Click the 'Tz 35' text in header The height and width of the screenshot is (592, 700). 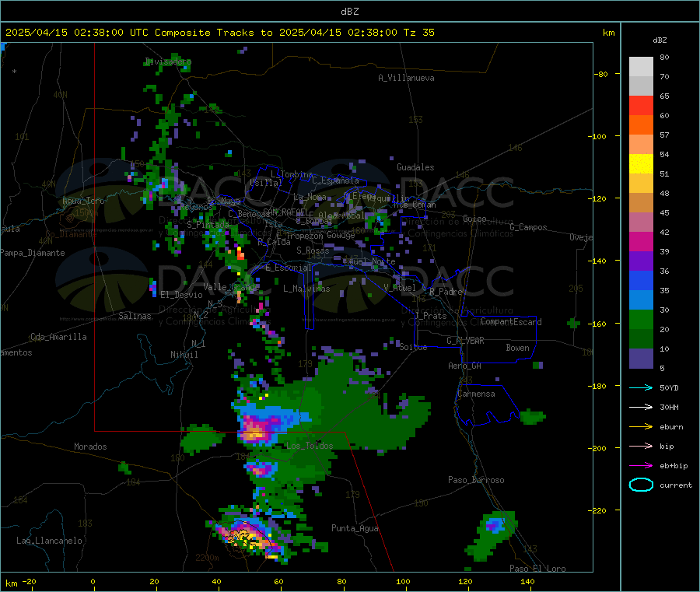click(x=418, y=33)
